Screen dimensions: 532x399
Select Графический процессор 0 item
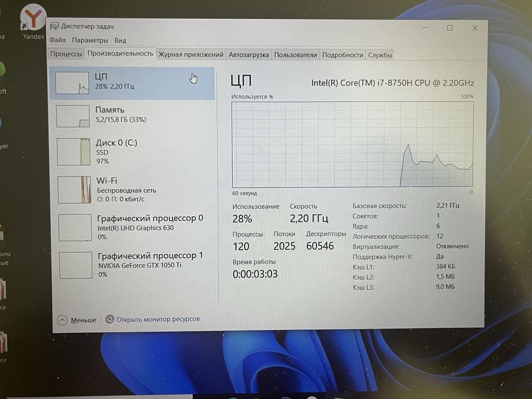click(135, 227)
